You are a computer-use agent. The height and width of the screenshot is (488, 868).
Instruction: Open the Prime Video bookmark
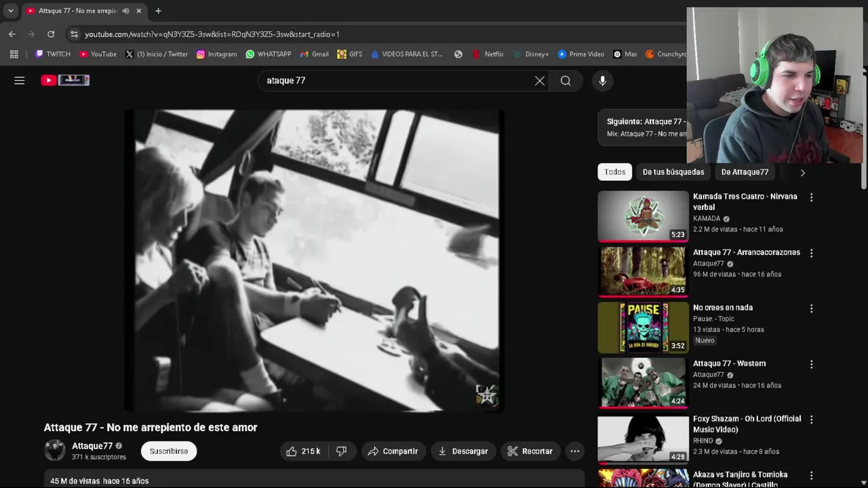click(581, 54)
